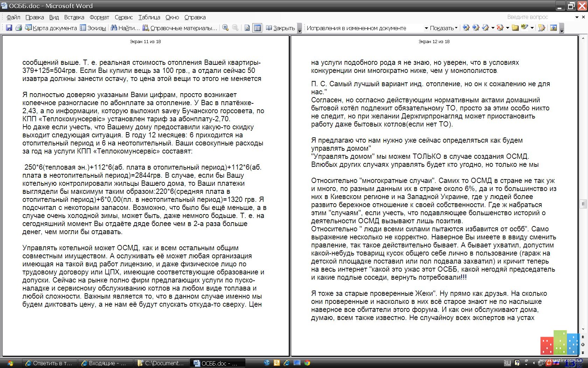
Task: Show thumbnails via Эскизы button
Action: [x=93, y=28]
